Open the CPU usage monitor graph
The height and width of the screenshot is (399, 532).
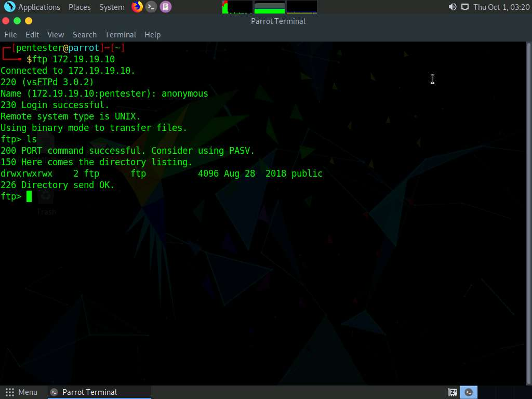237,7
